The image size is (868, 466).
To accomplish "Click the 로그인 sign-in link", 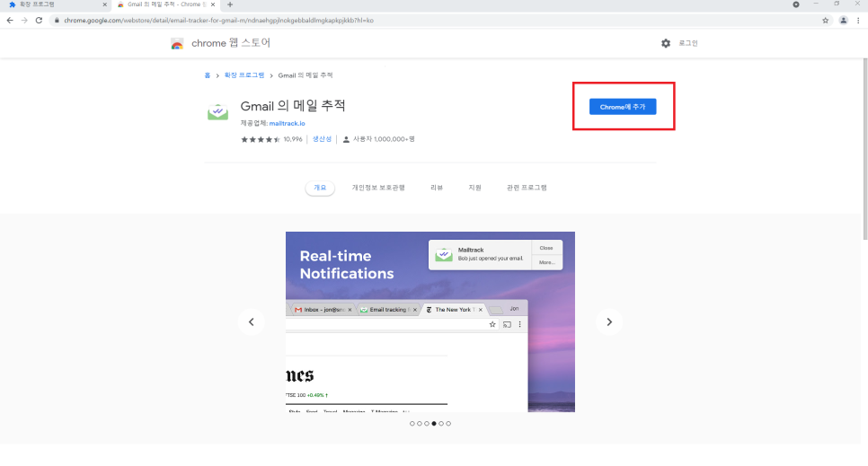I will click(688, 43).
